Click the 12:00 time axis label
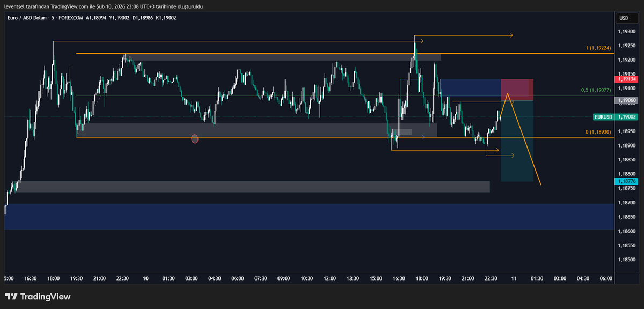Viewport: 644px width, 309px height. (x=330, y=278)
